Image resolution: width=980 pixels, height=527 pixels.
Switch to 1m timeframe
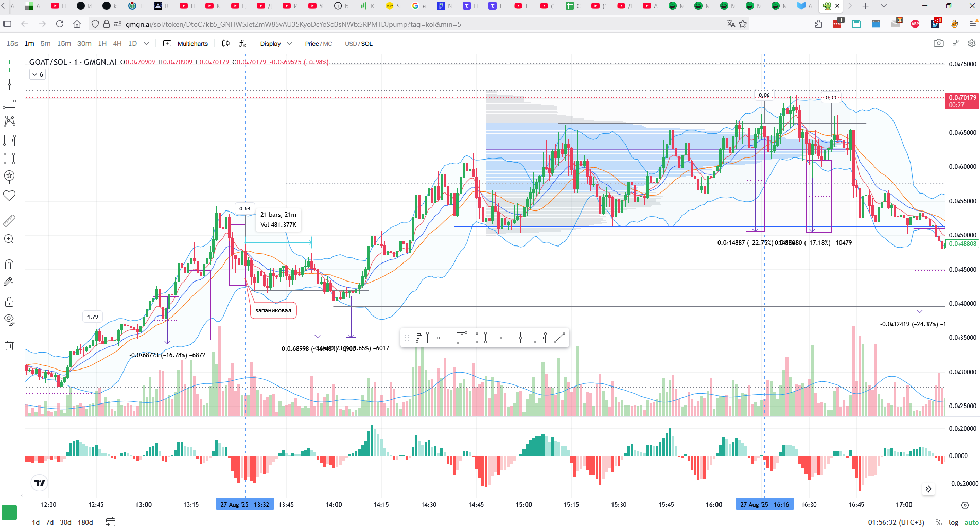tap(29, 44)
